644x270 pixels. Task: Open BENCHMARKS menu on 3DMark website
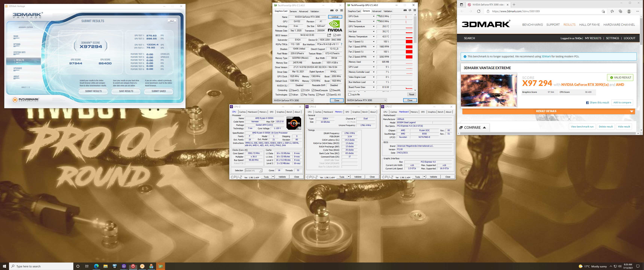pos(532,25)
